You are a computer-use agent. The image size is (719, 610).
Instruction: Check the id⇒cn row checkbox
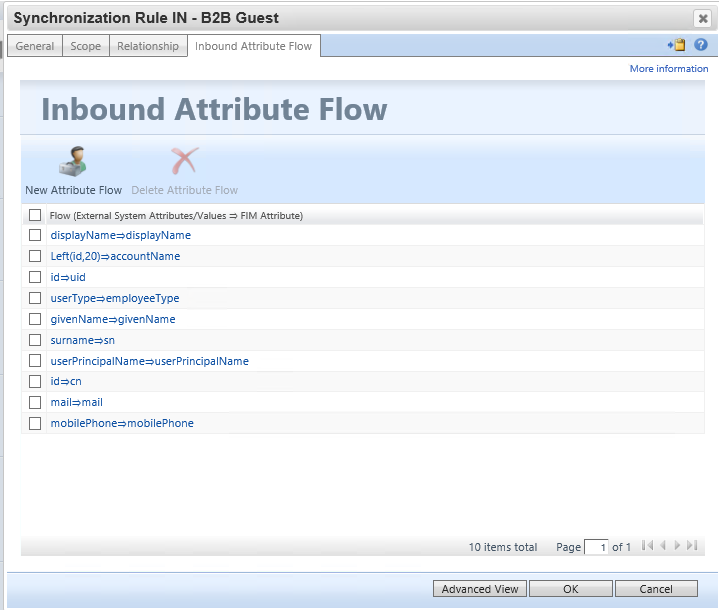pos(35,381)
